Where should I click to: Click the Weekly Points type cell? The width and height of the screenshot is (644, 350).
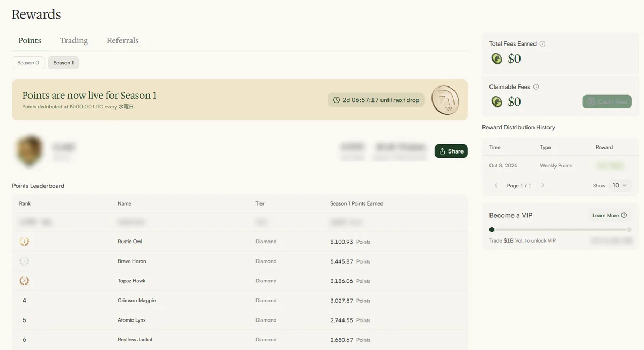point(556,166)
